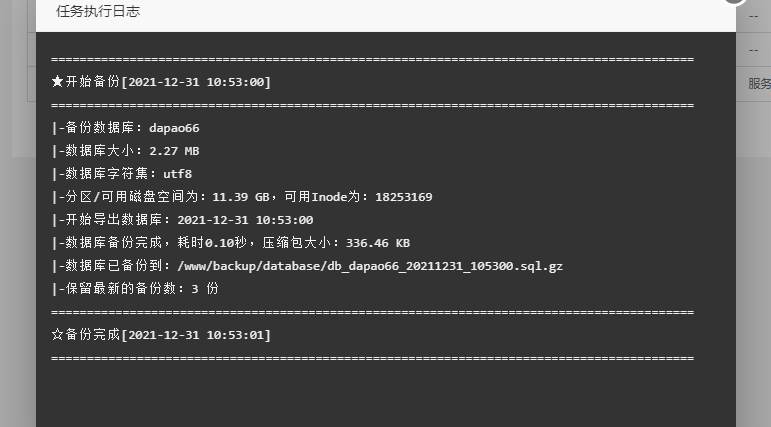Click the 保留最新的备份数 3 份 line
Image resolution: width=771 pixels, height=427 pixels.
click(x=135, y=288)
